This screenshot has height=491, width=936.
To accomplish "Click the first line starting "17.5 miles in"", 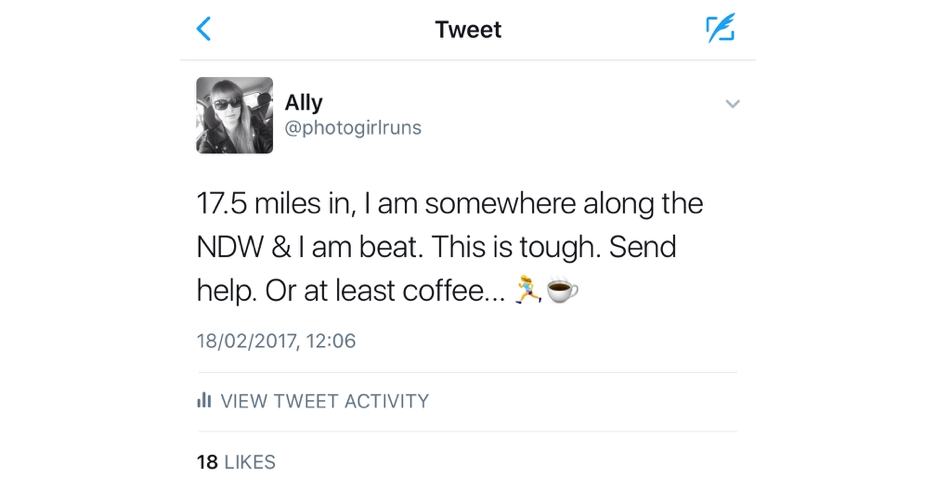I will tap(449, 204).
